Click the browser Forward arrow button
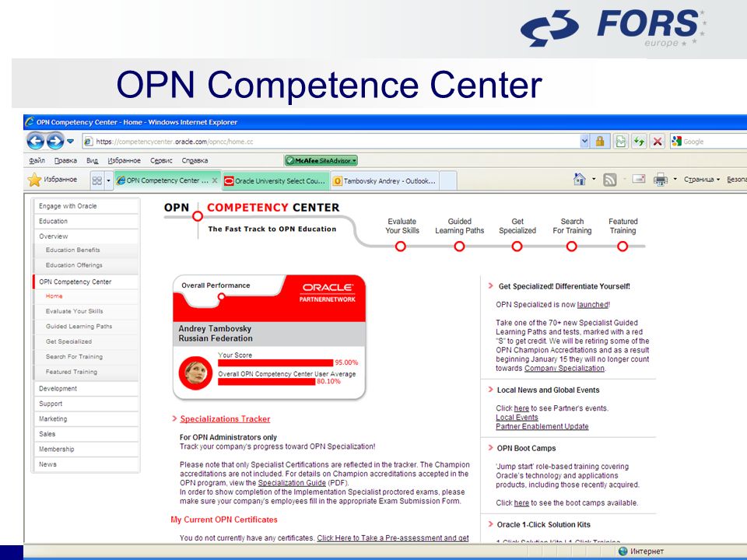The width and height of the screenshot is (747, 560). pyautogui.click(x=55, y=142)
